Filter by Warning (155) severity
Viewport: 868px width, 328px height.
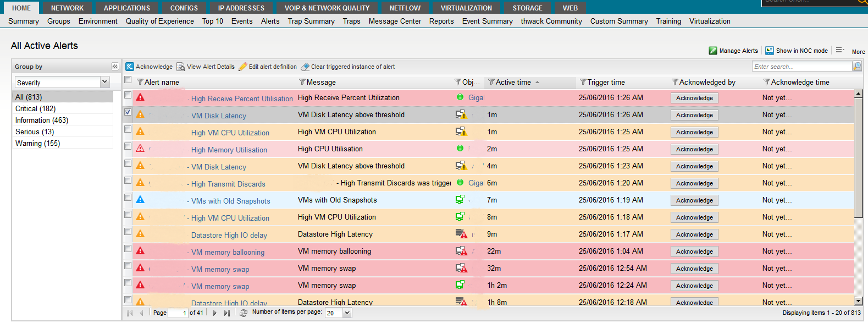pos(63,143)
